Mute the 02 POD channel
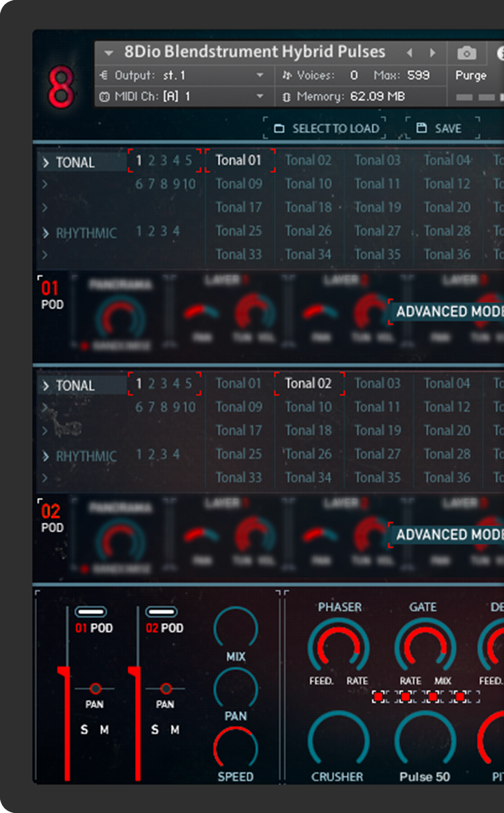 pos(175,729)
